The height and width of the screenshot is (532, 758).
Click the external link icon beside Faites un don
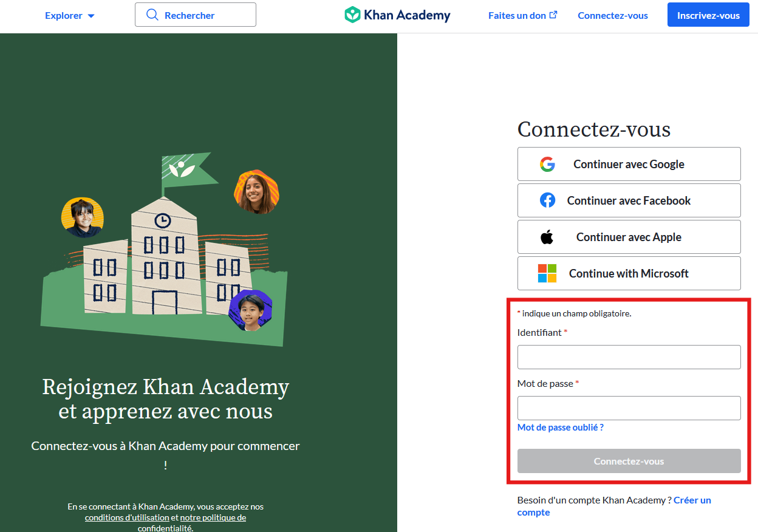click(553, 15)
